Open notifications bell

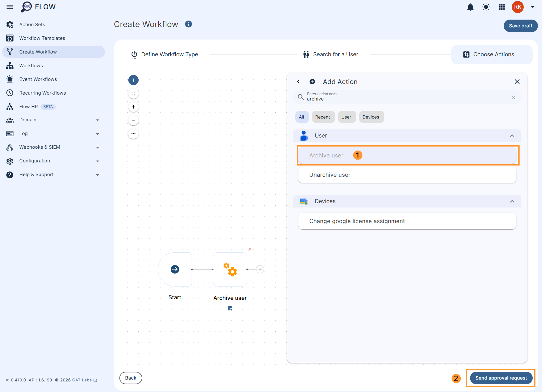coord(470,7)
